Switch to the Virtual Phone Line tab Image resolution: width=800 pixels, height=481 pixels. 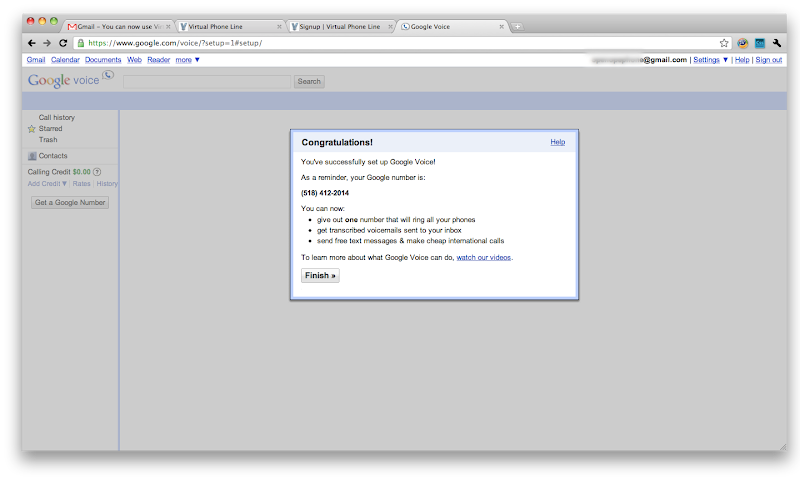[x=230, y=27]
